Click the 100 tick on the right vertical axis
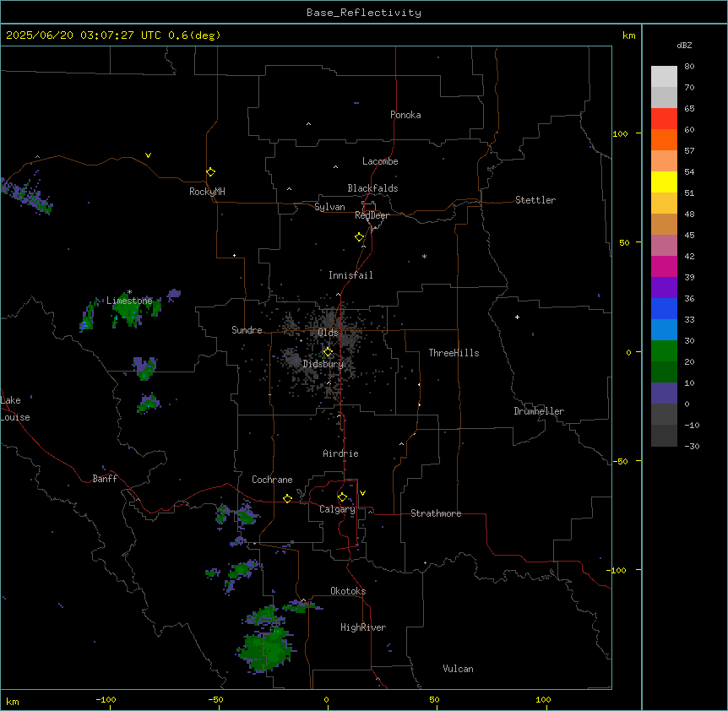This screenshot has width=728, height=711. coord(620,133)
